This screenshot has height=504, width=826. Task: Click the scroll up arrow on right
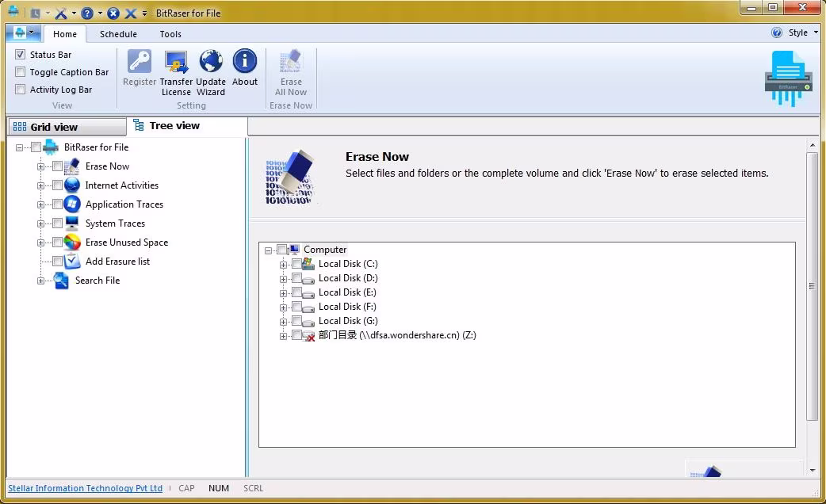click(x=812, y=144)
